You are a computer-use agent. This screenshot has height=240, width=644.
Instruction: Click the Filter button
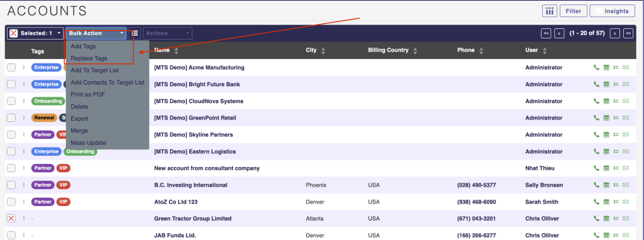coord(574,11)
